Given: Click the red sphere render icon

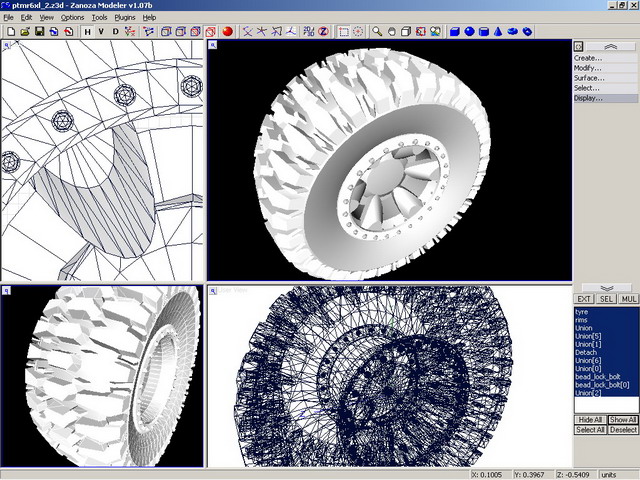Looking at the screenshot, I should pyautogui.click(x=227, y=32).
